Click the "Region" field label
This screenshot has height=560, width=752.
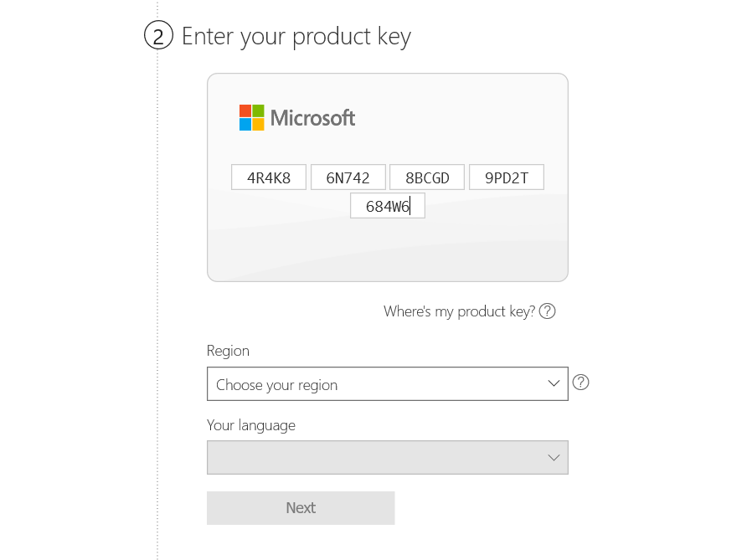(x=228, y=351)
